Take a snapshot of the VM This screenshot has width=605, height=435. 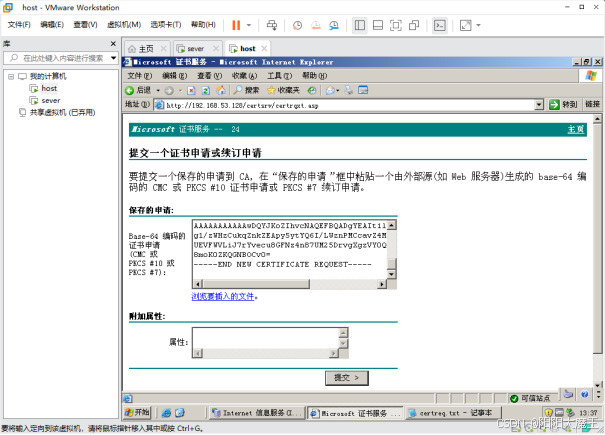click(297, 25)
